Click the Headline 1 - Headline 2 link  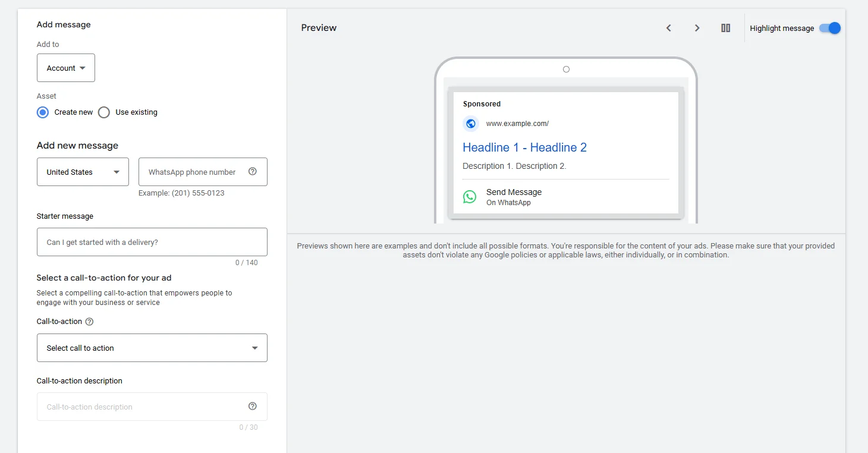[524, 147]
